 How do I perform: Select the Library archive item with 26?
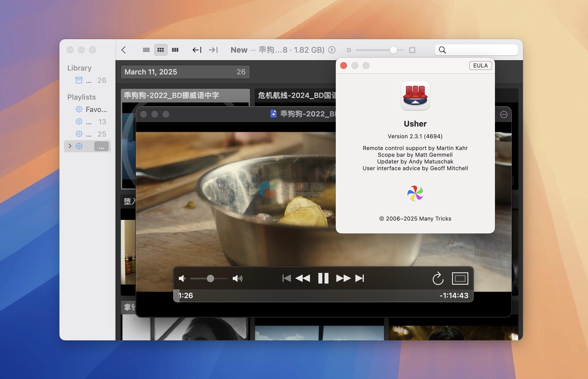tap(87, 80)
